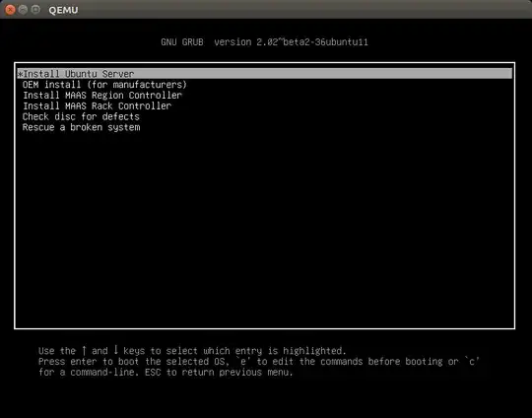The image size is (532, 418).
Task: Pick Install MAAS Rack Controller entry
Action: point(97,105)
